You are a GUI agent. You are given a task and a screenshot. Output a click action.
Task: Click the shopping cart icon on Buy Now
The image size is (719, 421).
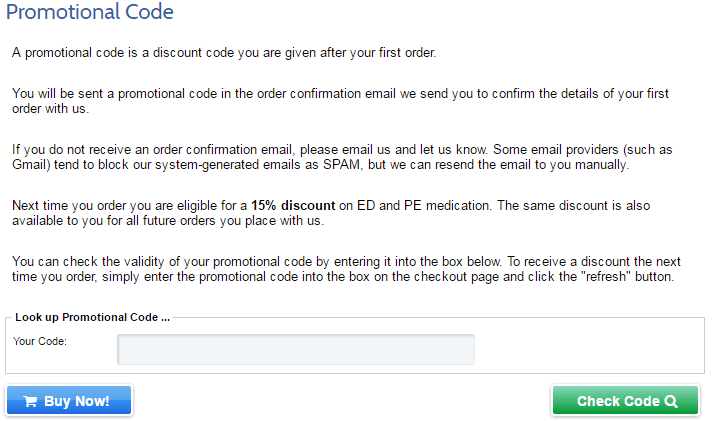pyautogui.click(x=30, y=402)
